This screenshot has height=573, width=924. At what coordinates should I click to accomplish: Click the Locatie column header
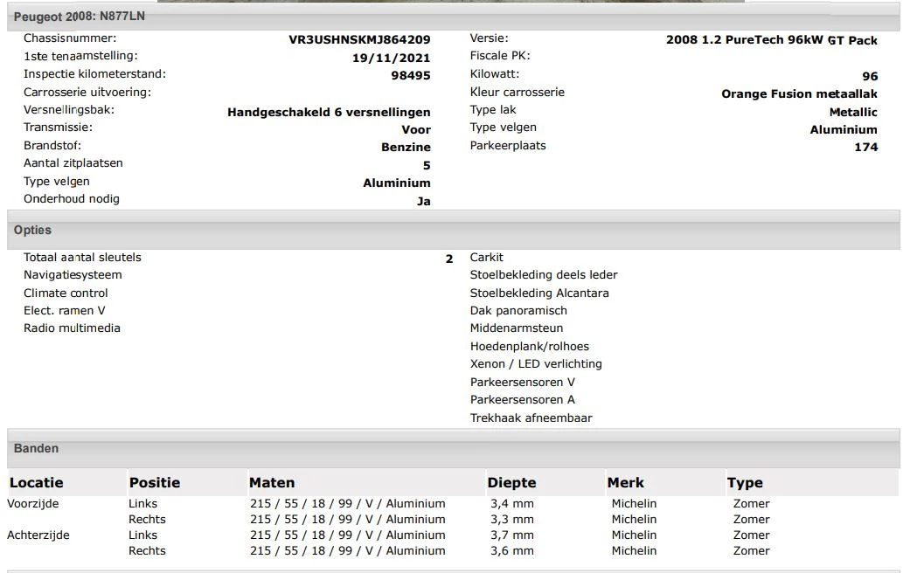click(x=37, y=483)
